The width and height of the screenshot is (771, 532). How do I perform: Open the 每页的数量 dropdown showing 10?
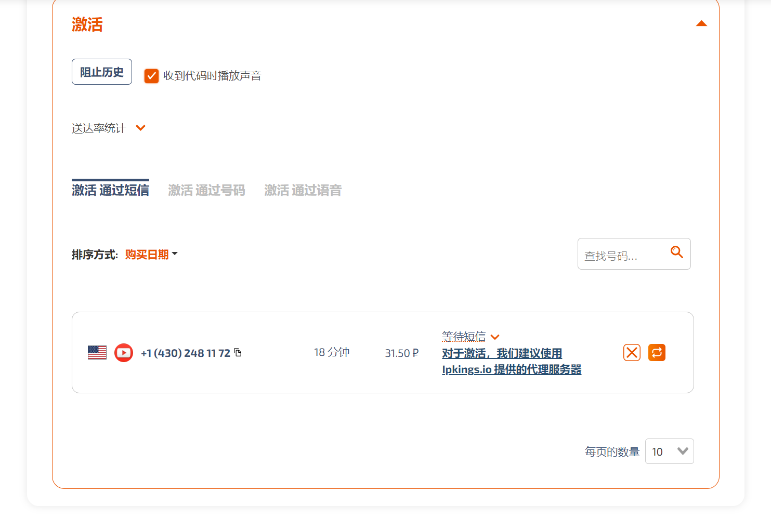(670, 451)
